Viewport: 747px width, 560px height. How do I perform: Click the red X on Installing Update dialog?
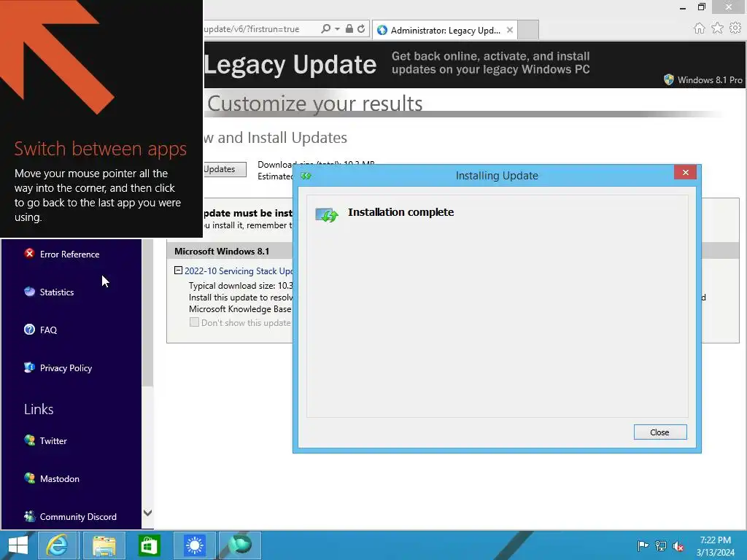tap(685, 172)
